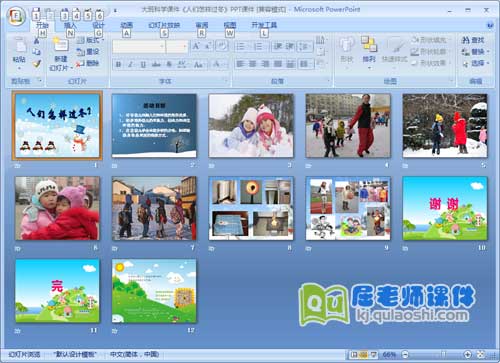The height and width of the screenshot is (363, 500).
Task: Toggle text Shadow formatting
Action: click(x=169, y=64)
